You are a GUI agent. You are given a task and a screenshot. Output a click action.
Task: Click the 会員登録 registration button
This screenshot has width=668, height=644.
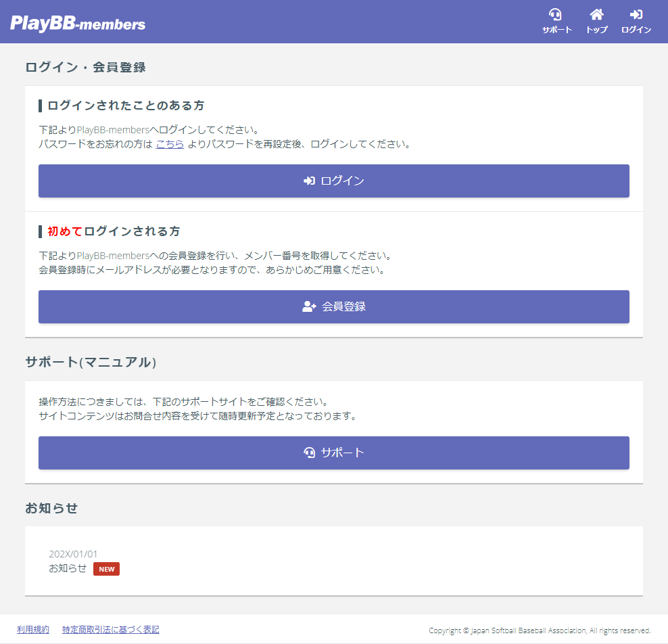(333, 306)
